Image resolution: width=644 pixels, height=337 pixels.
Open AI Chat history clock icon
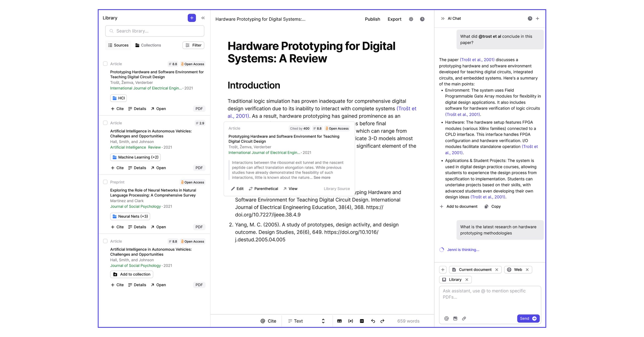click(530, 18)
